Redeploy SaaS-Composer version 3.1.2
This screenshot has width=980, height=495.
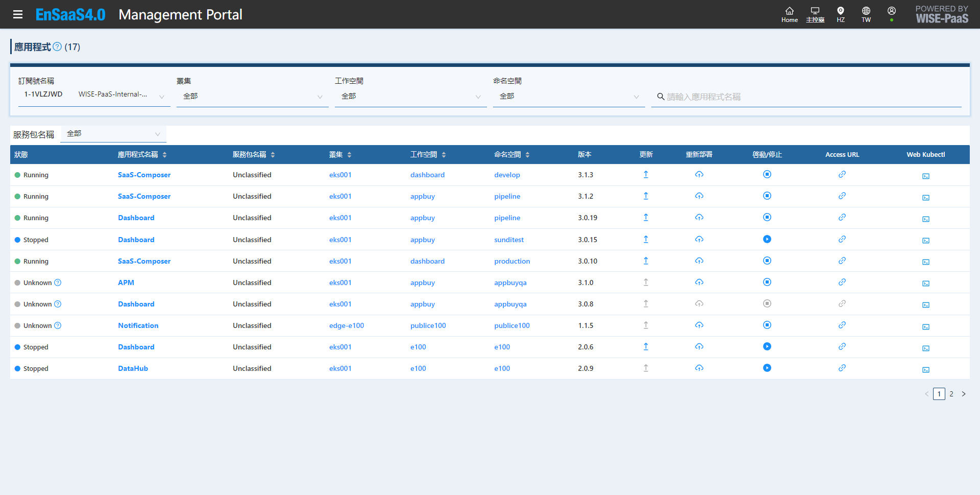click(x=699, y=196)
